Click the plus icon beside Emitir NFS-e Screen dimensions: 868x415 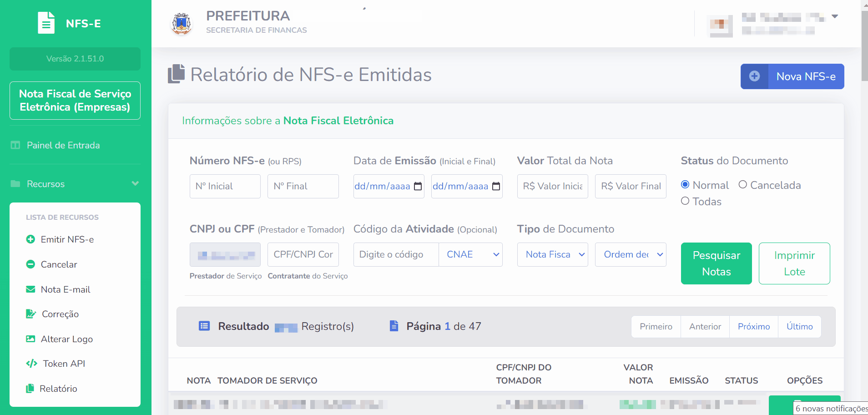click(x=30, y=239)
